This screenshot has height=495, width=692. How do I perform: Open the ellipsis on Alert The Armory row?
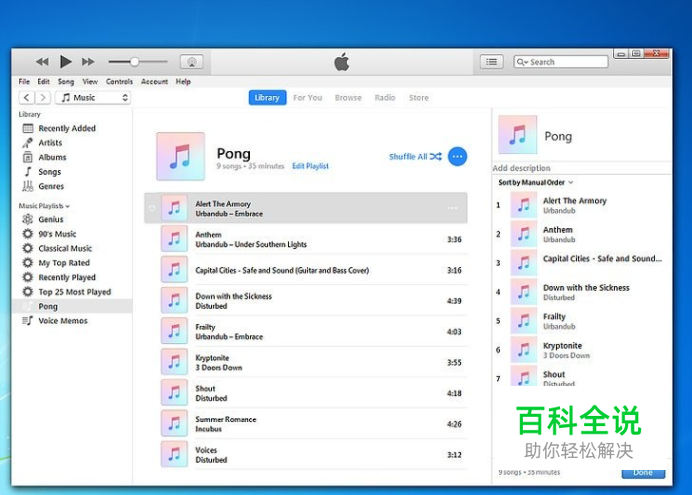pyautogui.click(x=452, y=208)
